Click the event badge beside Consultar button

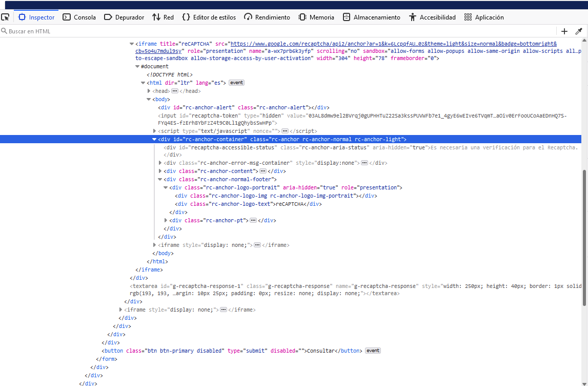point(373,351)
